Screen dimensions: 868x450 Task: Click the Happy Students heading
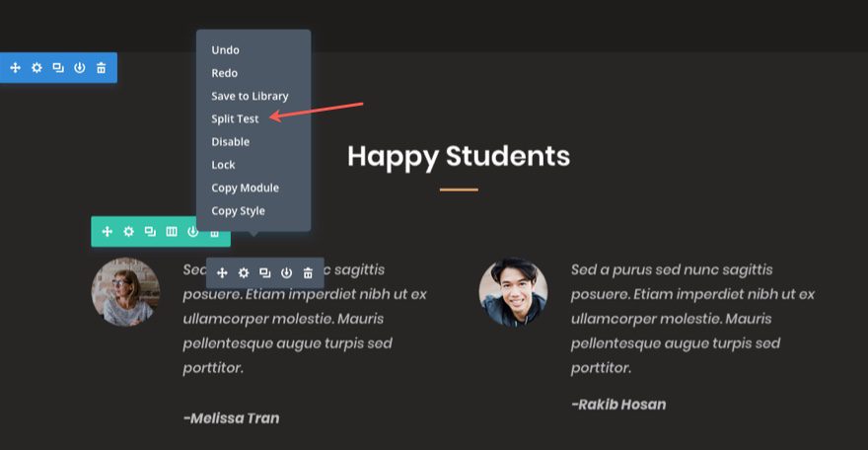point(459,157)
